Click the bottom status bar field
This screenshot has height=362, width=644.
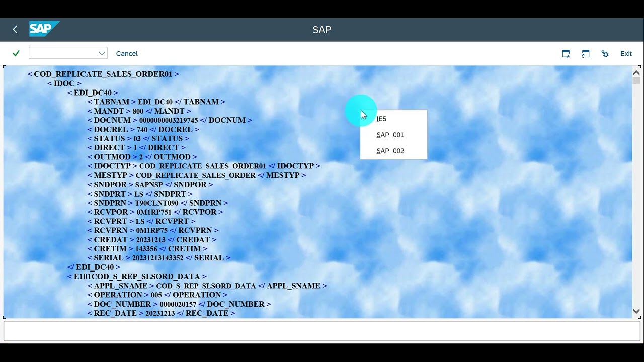[322, 331]
